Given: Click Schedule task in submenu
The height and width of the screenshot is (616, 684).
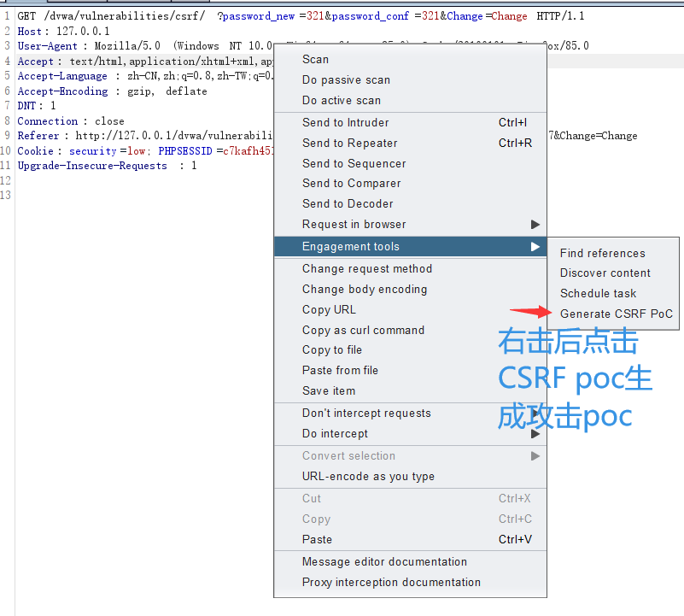Looking at the screenshot, I should [613, 293].
